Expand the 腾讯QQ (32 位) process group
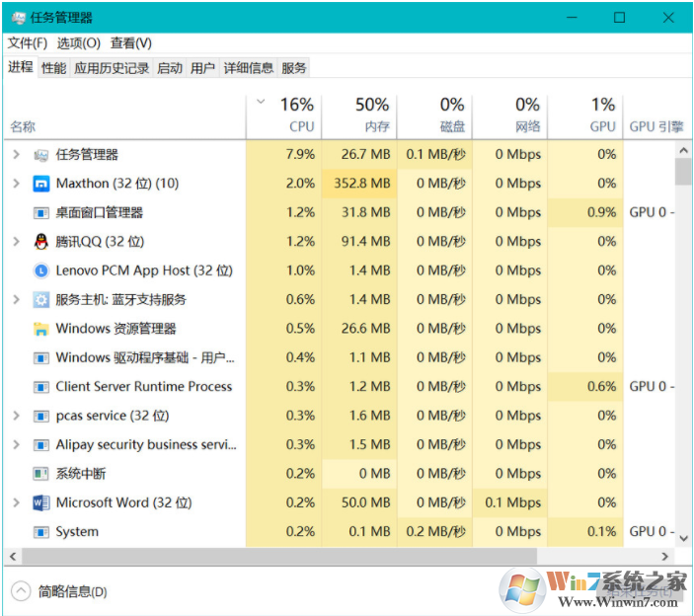694x616 pixels. (x=16, y=242)
